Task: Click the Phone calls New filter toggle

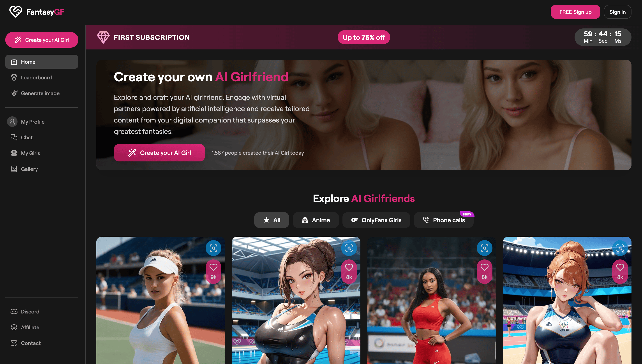Action: pyautogui.click(x=443, y=220)
